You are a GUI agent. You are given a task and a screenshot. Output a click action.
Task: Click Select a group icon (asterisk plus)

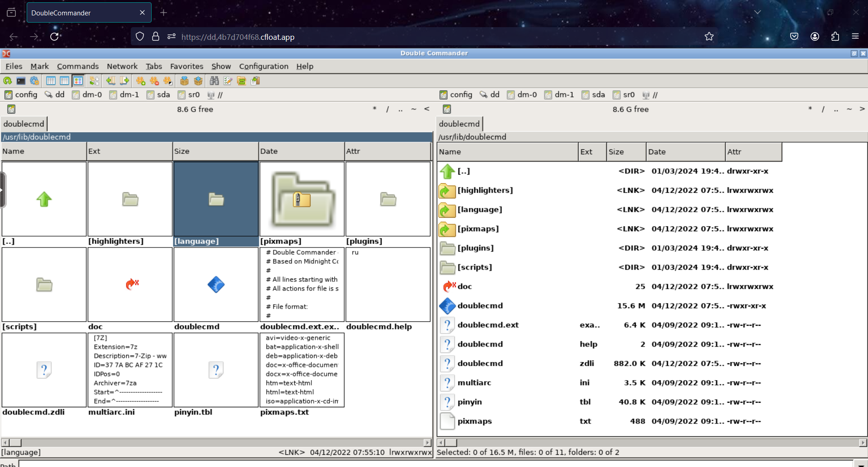click(140, 81)
